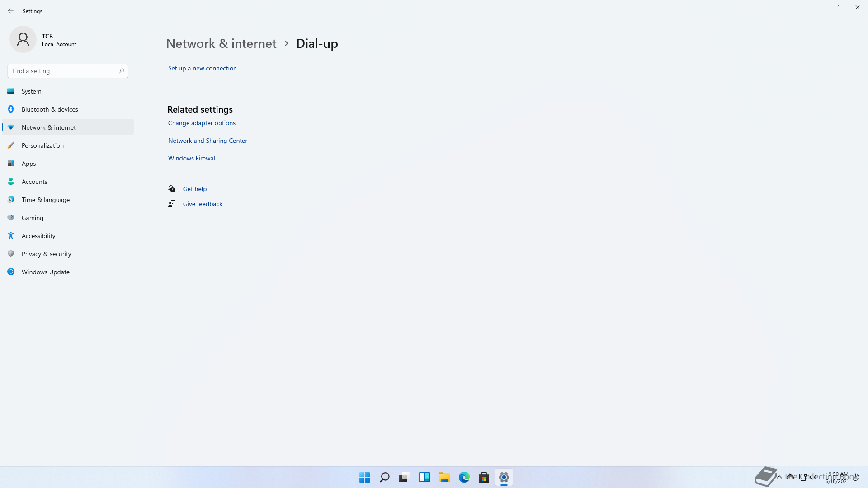
Task: Open Windows Update settings
Action: tap(68, 272)
